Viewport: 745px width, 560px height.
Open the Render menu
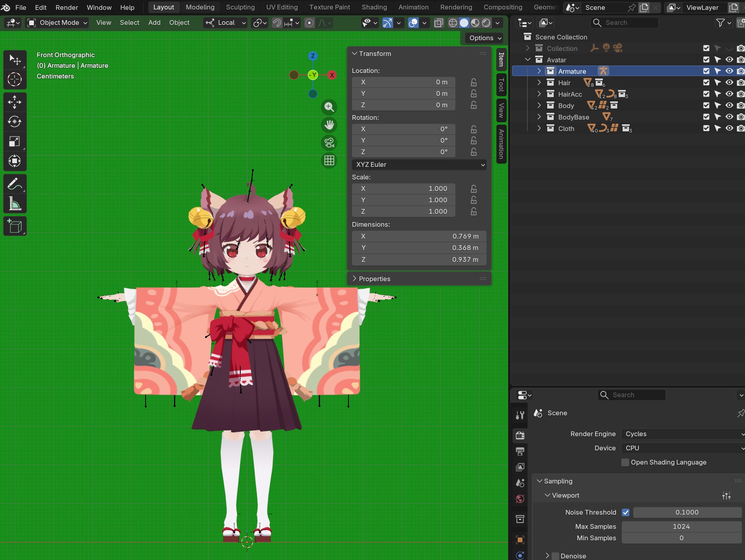(x=67, y=7)
